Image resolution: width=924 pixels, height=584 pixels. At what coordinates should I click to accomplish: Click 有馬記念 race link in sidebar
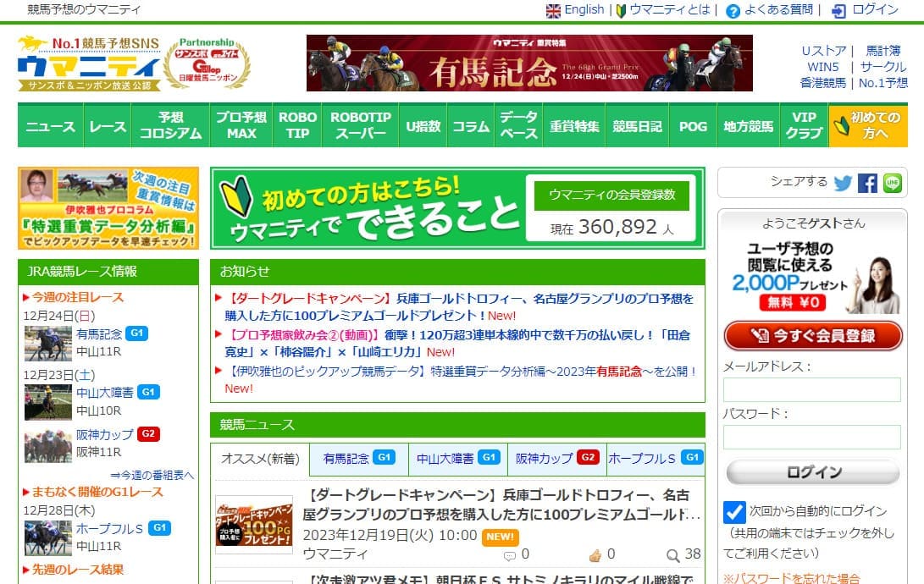98,334
